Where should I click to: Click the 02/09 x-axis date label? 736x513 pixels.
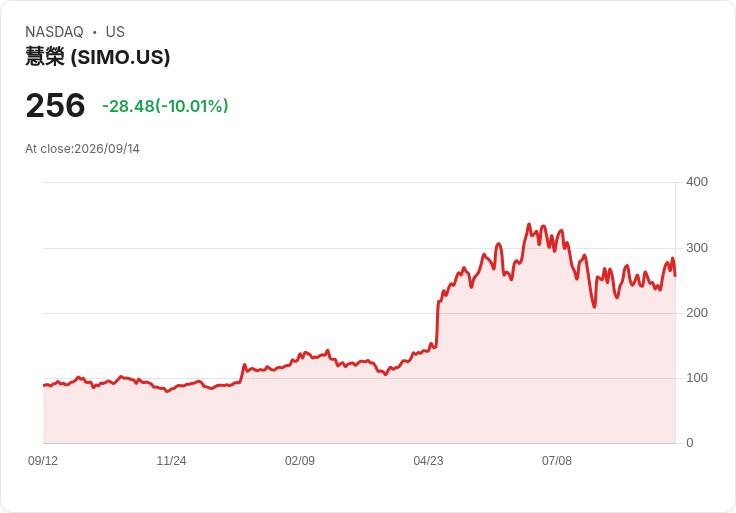[x=300, y=461]
